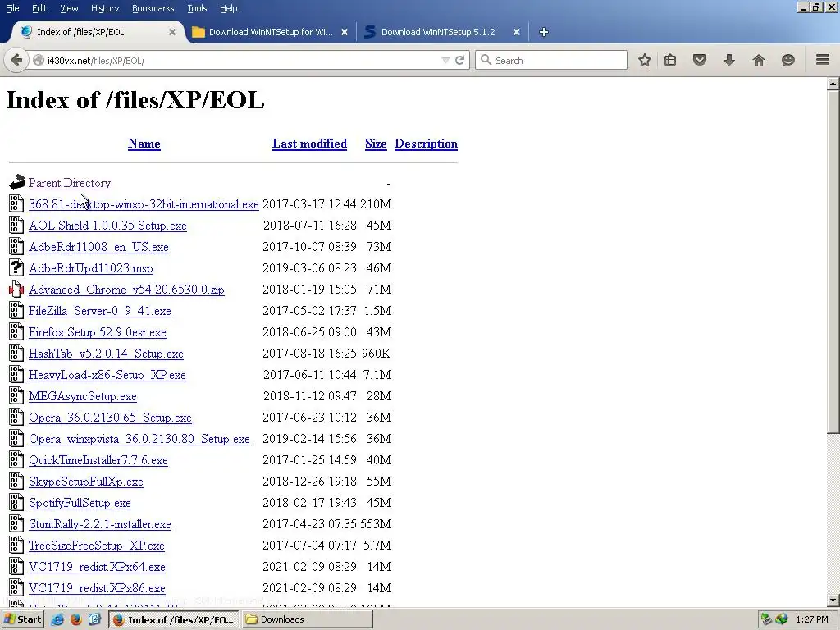840x630 pixels.
Task: Download Opera_36.0.2130.65_Setup.exe
Action: click(110, 418)
